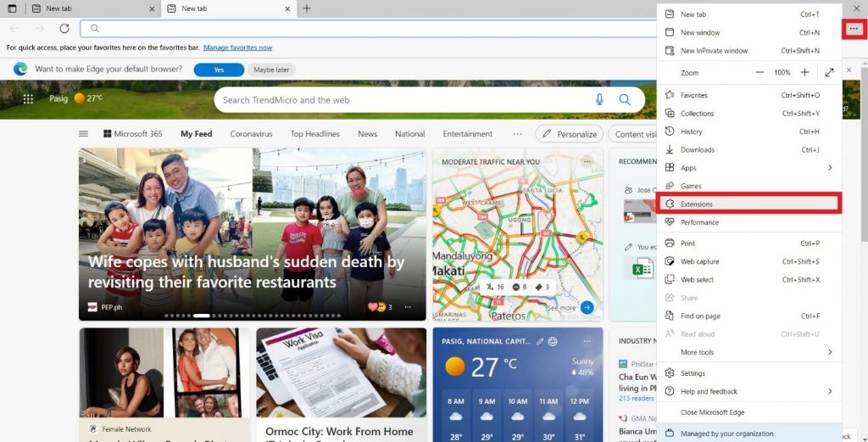The width and height of the screenshot is (868, 442).
Task: Open the apps grid launcher icon
Action: pyautogui.click(x=28, y=99)
